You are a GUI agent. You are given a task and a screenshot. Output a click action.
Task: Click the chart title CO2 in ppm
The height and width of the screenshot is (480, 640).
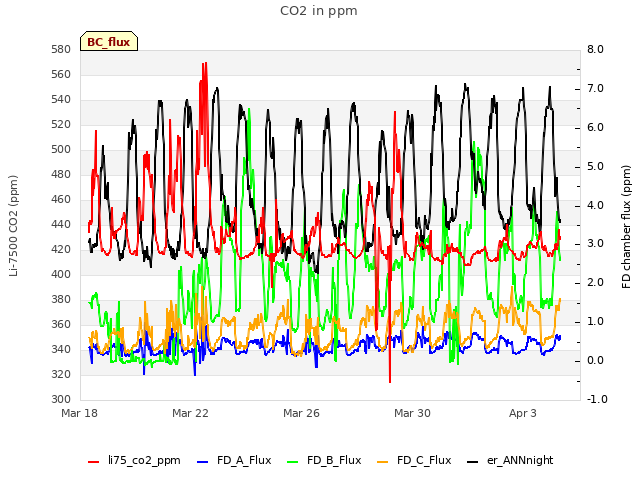coord(319,11)
